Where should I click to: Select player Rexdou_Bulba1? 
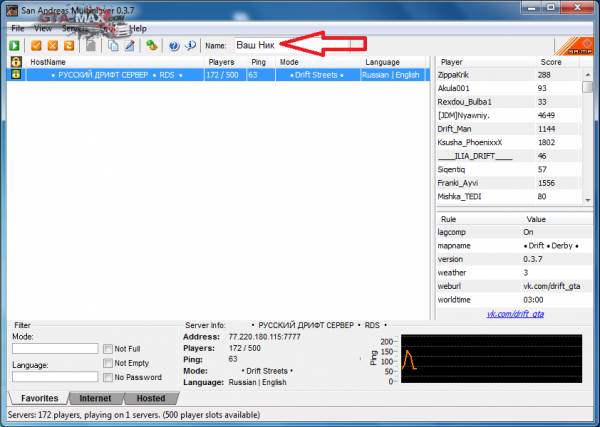pyautogui.click(x=509, y=102)
